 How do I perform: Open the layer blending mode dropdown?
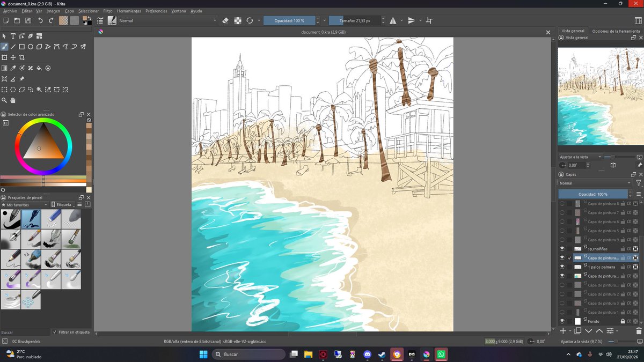[x=595, y=183]
